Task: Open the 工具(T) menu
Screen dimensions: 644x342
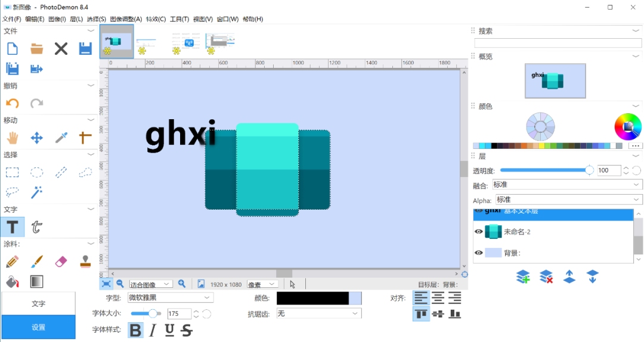Action: (x=179, y=19)
